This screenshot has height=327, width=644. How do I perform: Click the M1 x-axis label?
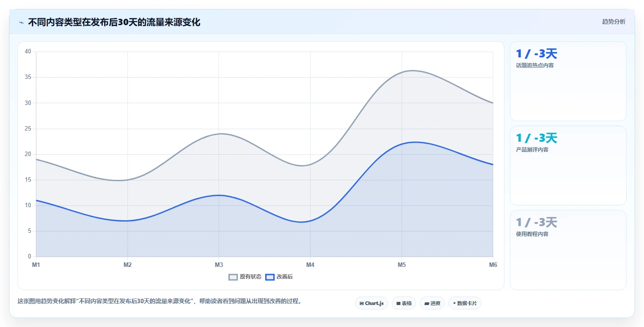[x=36, y=265]
